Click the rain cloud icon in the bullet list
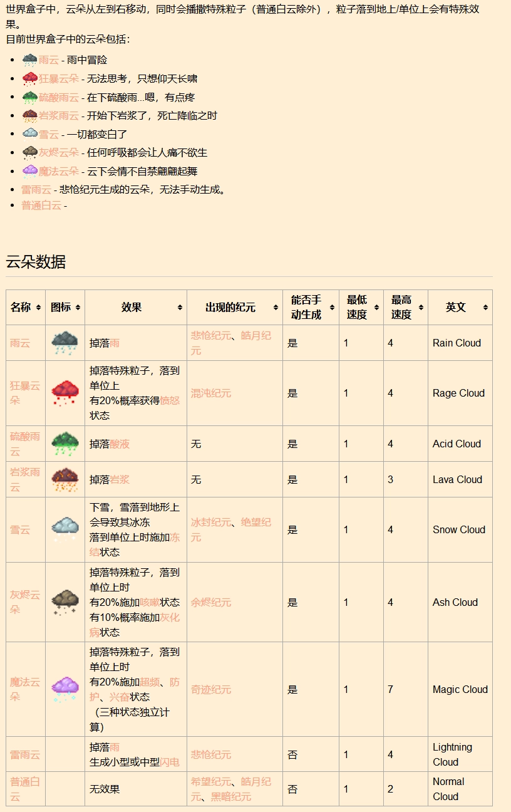The width and height of the screenshot is (511, 812). (x=29, y=60)
